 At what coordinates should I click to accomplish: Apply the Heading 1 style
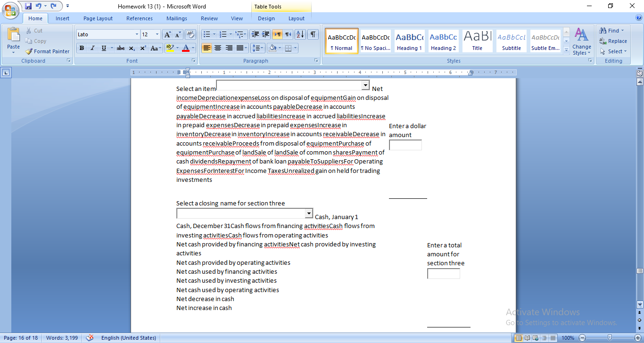click(x=409, y=41)
